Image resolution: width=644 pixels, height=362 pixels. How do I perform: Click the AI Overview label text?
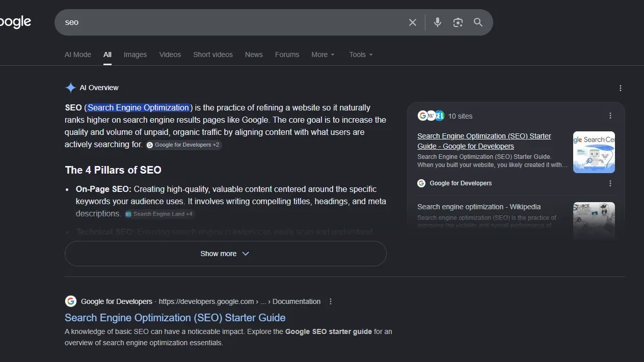pos(99,88)
